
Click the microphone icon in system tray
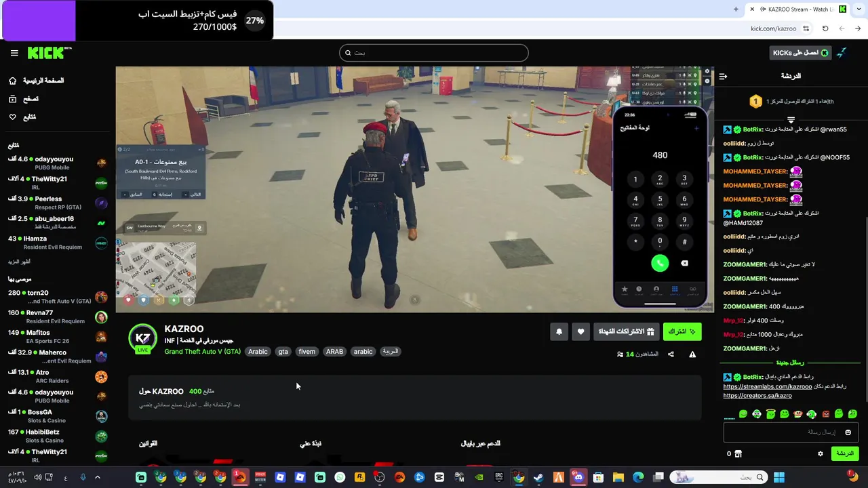[83, 477]
